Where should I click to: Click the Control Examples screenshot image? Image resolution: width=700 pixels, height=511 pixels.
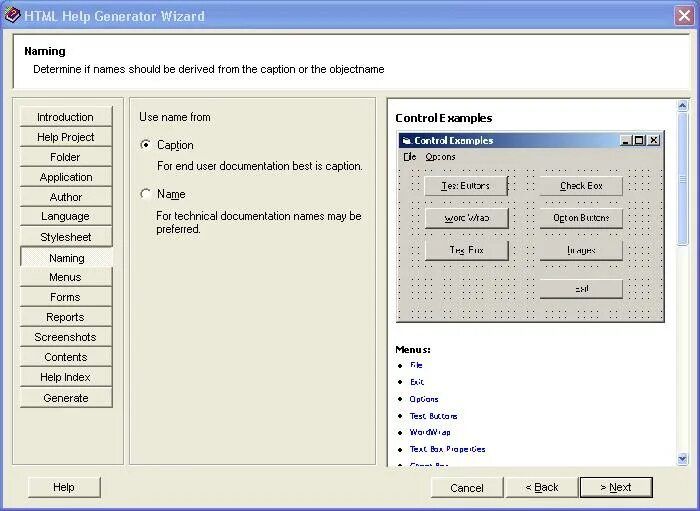click(x=530, y=227)
